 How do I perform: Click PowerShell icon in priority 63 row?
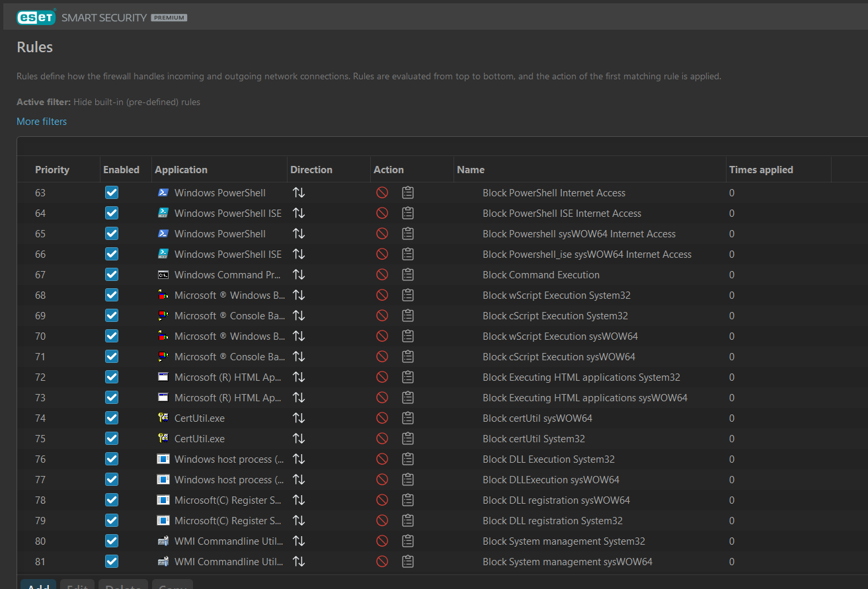click(x=163, y=193)
